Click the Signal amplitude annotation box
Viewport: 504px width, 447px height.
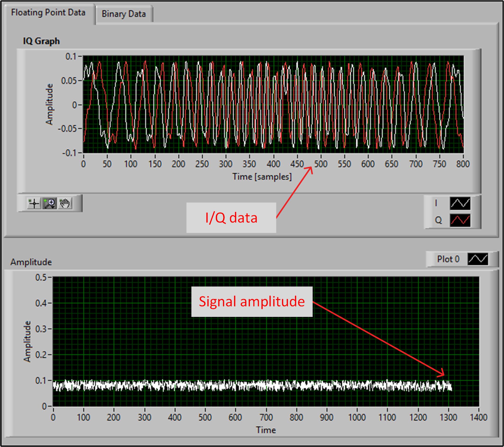(x=252, y=302)
